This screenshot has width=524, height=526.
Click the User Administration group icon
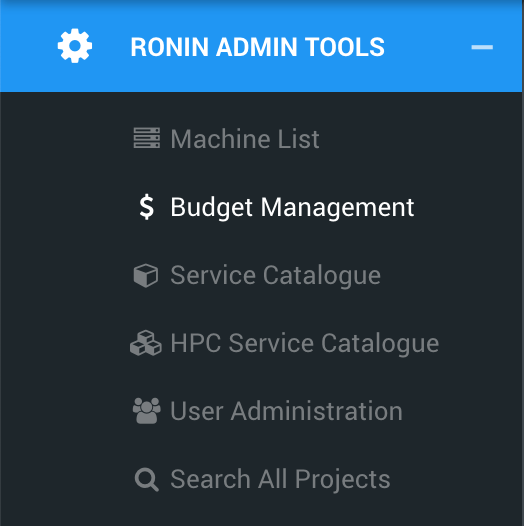point(147,411)
